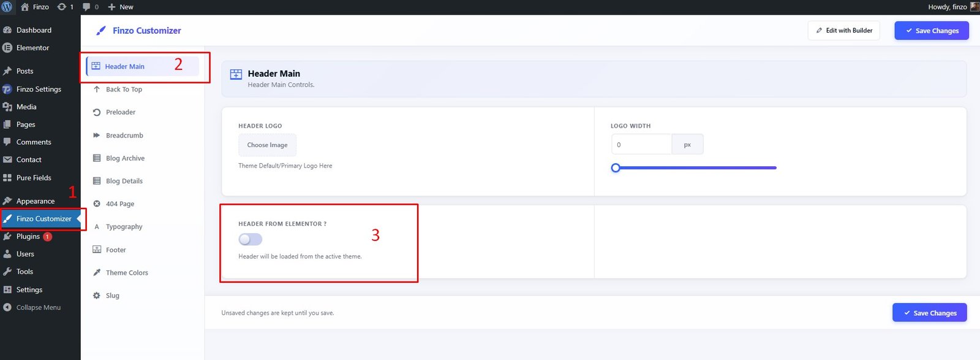
Task: Click the Media icon
Action: tap(7, 107)
